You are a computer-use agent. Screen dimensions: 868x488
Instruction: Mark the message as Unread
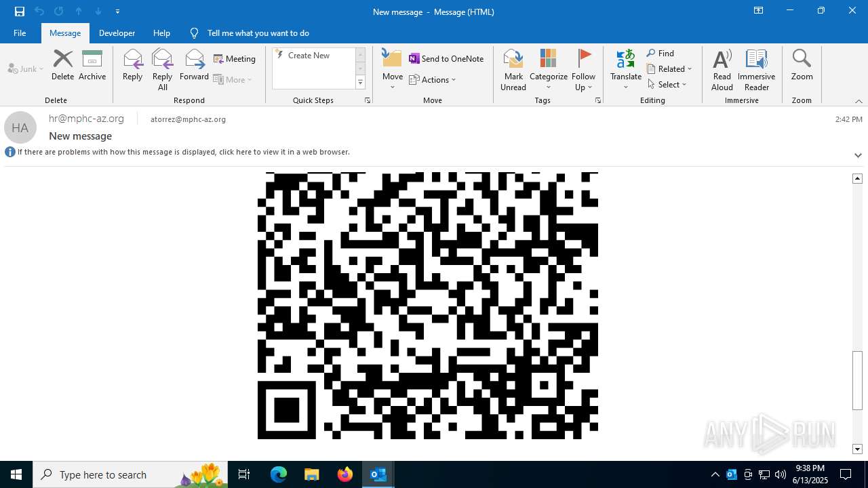coord(513,70)
